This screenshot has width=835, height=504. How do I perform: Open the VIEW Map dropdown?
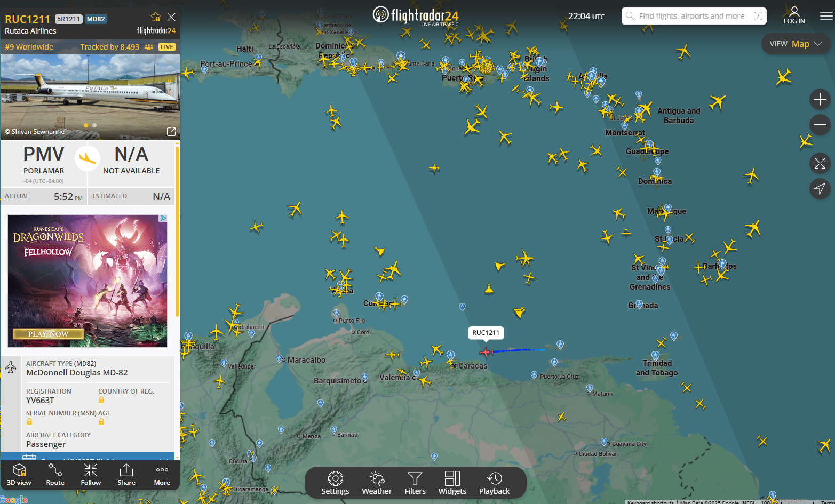[x=796, y=44]
